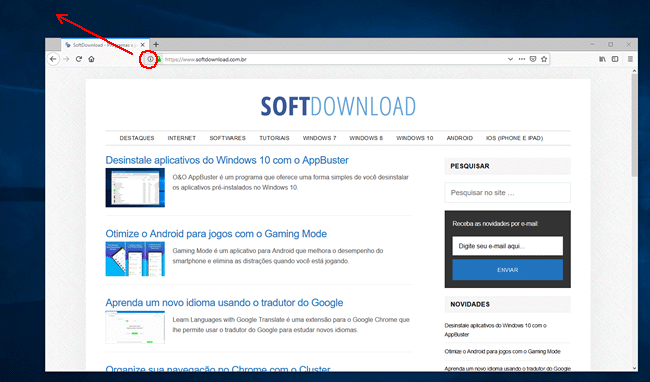Screen dimensions: 650x382
Task: Save page to Pocket icon
Action: point(533,59)
